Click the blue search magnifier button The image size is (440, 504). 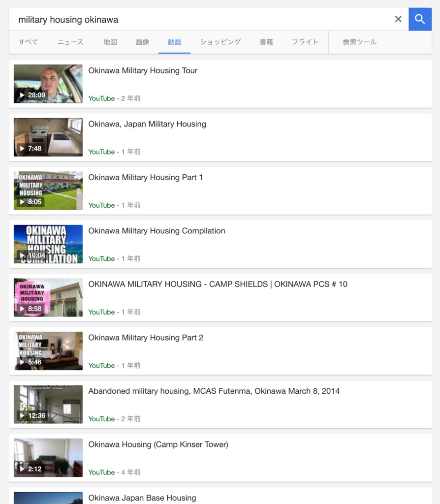(420, 19)
